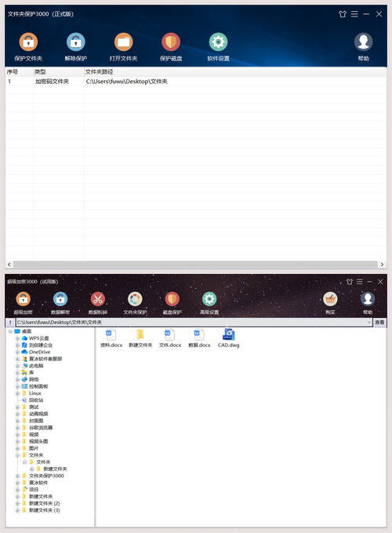Click the skin shirt icon in 文件夹保护3000 title bar
The image size is (392, 533).
coord(343,14)
